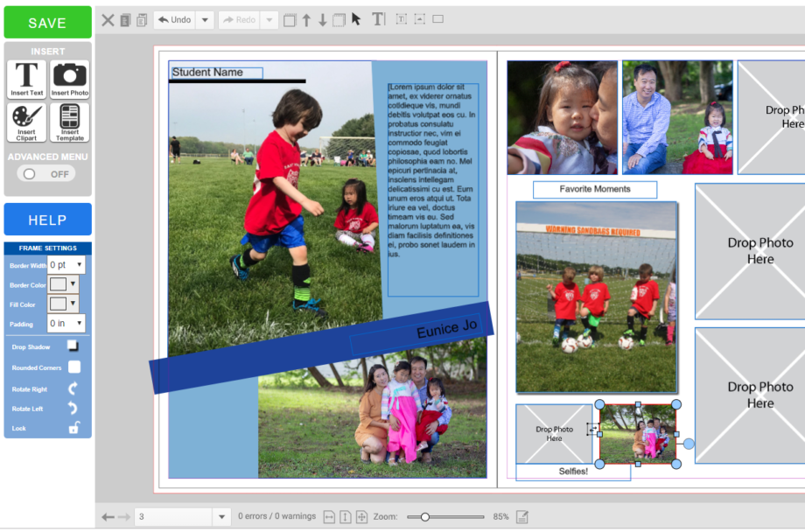Select the Insert Template tool
805x532 pixels.
(69, 122)
